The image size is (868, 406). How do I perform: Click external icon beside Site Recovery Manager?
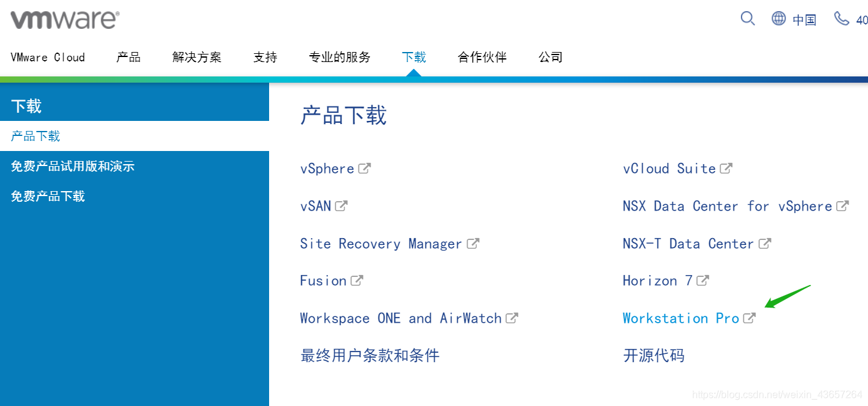pos(473,243)
